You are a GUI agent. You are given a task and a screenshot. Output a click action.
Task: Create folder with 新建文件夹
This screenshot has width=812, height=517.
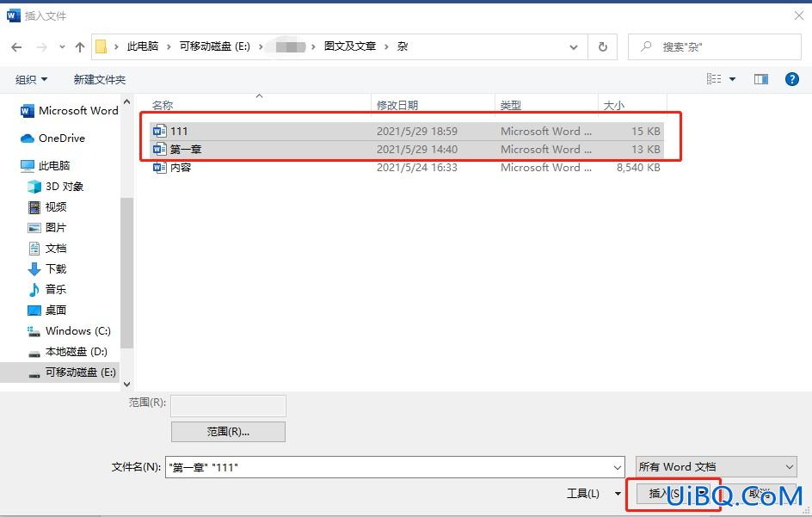100,79
